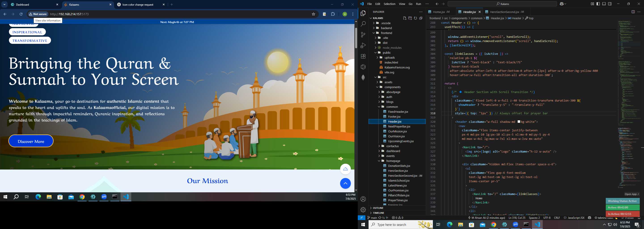Close the Header.jsx editor tab
Viewport: 644px width, 229px height.
479,12
